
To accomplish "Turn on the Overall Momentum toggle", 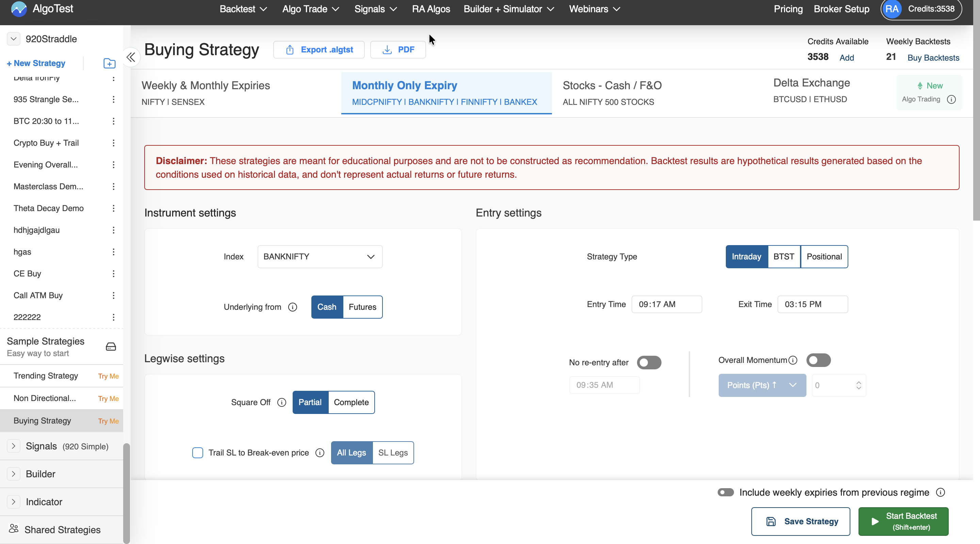I will [x=818, y=360].
